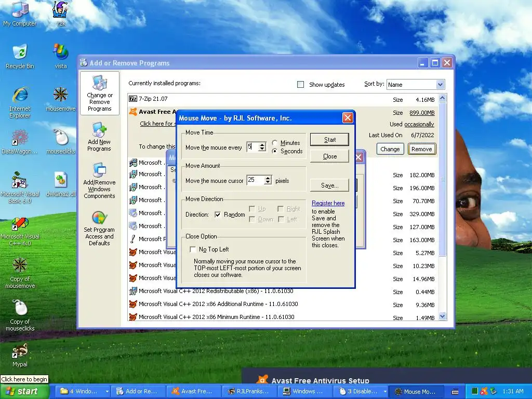Select the Mypal shortcut icon
Image resolution: width=532 pixels, height=399 pixels.
click(x=20, y=355)
